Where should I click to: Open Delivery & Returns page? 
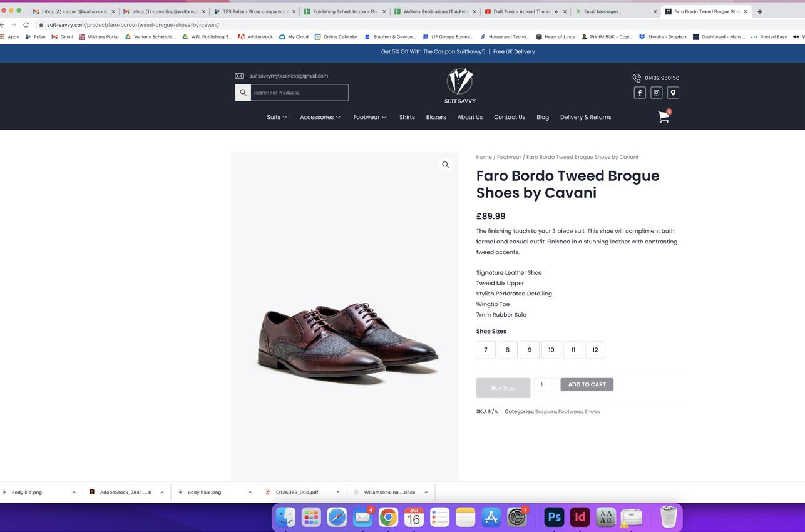click(x=585, y=117)
